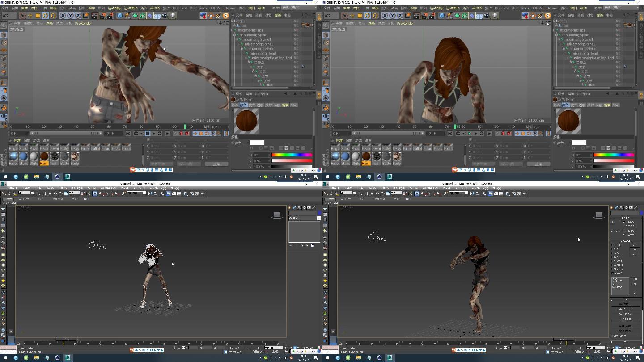Open Octane menu in top-left Cinema 4D
Screen dimensions: 644x362
[230, 8]
